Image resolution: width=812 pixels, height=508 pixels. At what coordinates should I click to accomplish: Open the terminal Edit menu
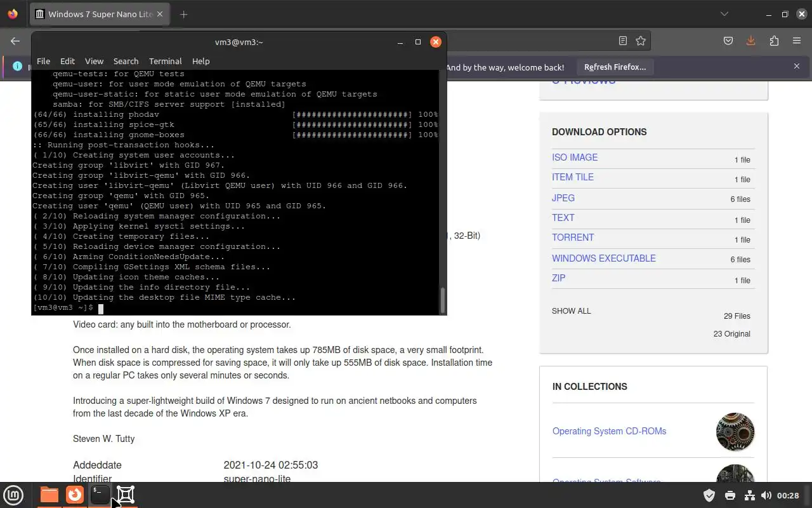click(x=67, y=61)
